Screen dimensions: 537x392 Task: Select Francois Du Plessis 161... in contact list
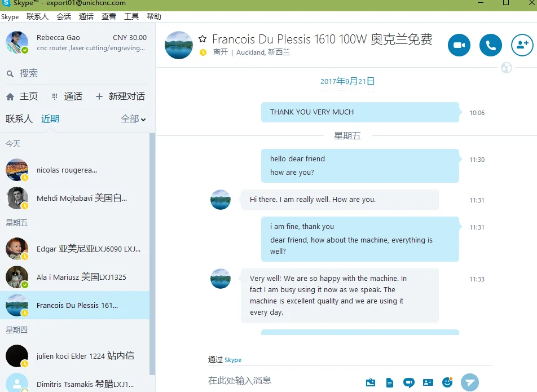74,305
